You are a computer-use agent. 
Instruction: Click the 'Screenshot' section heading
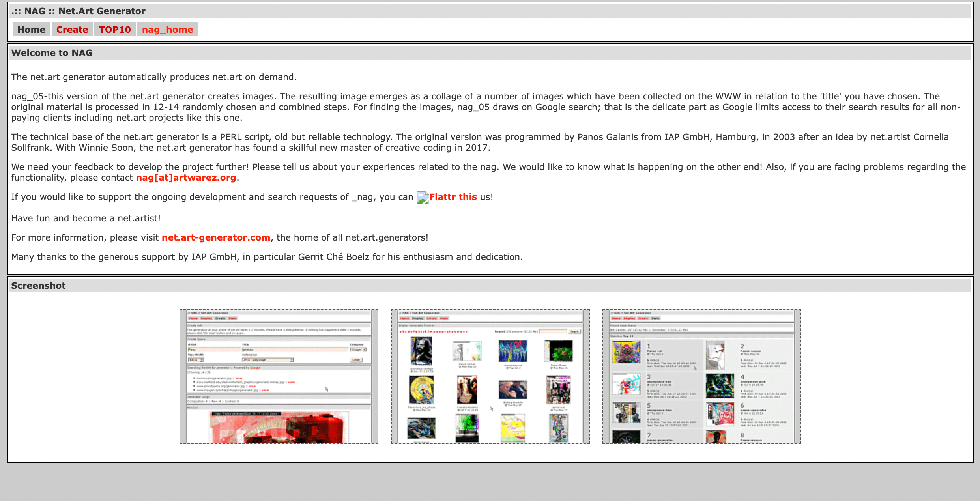coord(38,286)
